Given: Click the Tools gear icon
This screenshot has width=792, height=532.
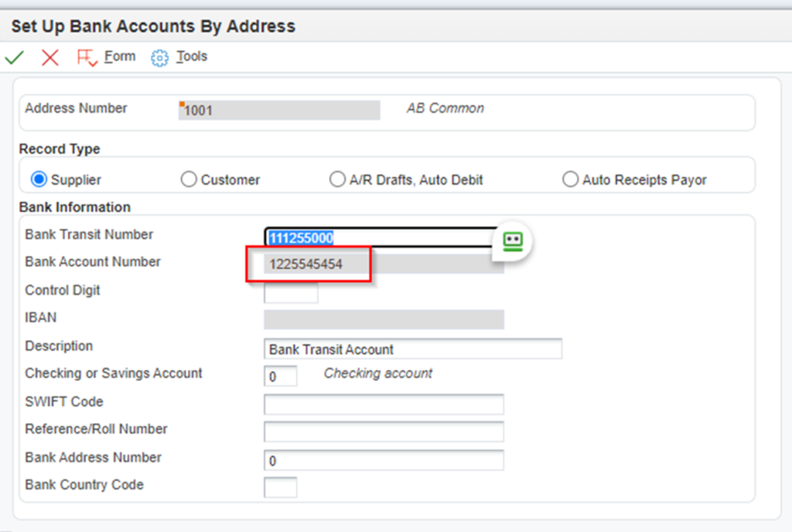Looking at the screenshot, I should 159,56.
